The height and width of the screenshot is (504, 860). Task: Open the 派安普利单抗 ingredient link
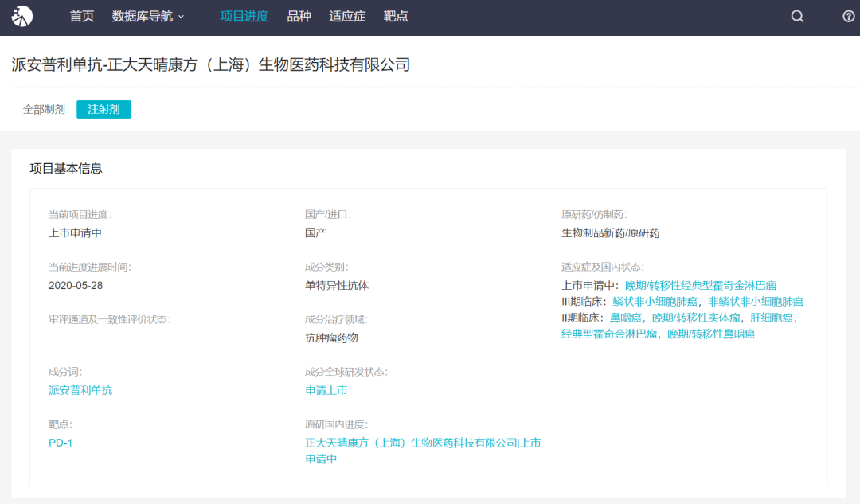point(80,390)
